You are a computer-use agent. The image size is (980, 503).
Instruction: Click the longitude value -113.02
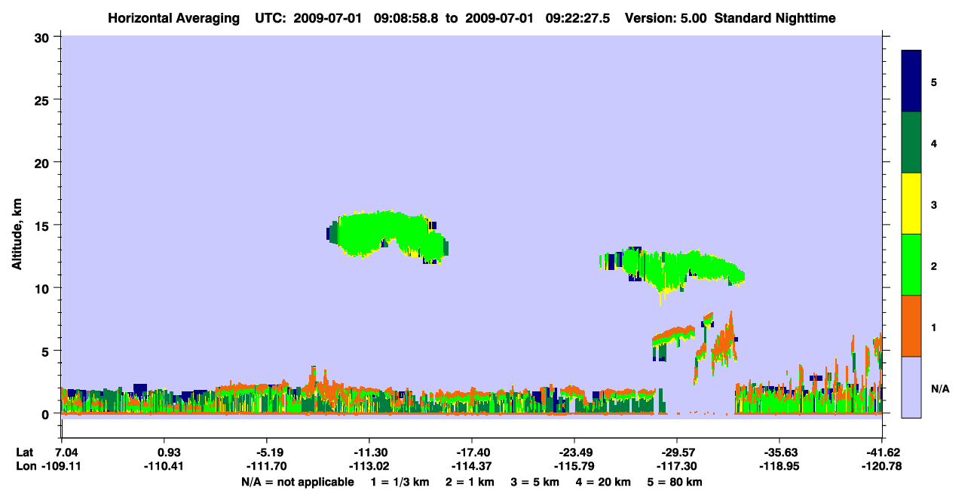coord(369,466)
